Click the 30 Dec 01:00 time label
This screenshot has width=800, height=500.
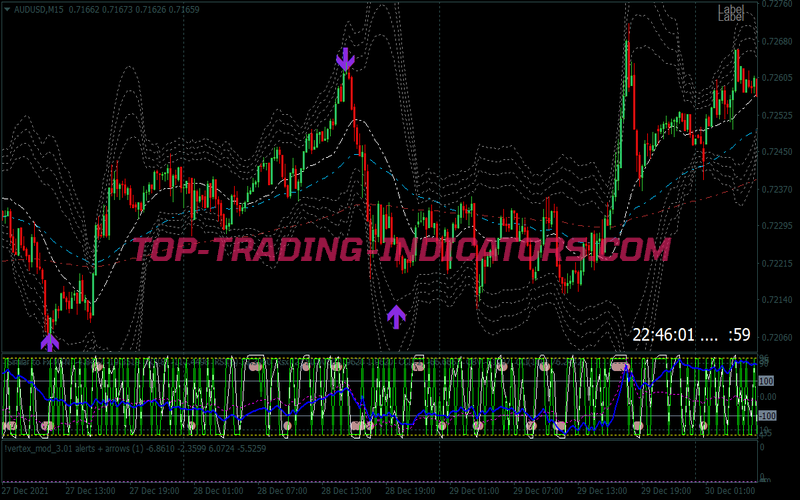coord(730,491)
